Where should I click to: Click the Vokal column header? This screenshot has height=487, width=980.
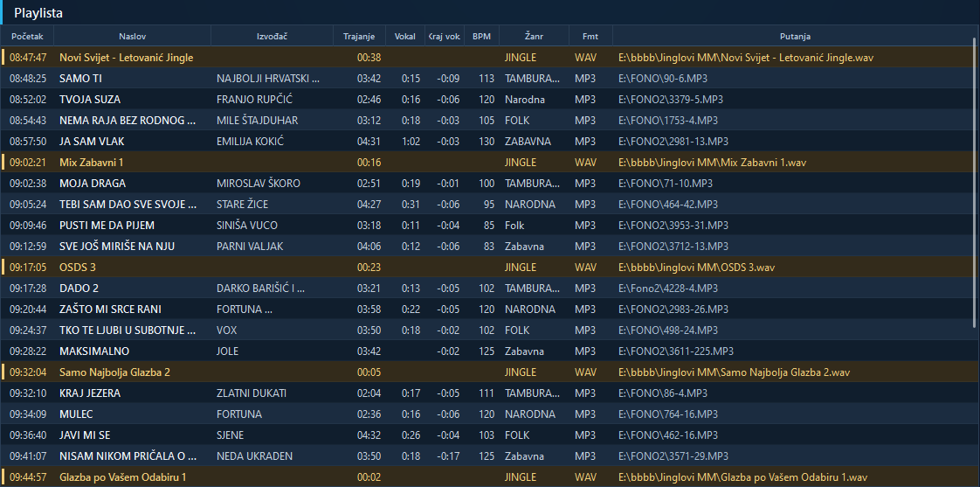(x=405, y=37)
